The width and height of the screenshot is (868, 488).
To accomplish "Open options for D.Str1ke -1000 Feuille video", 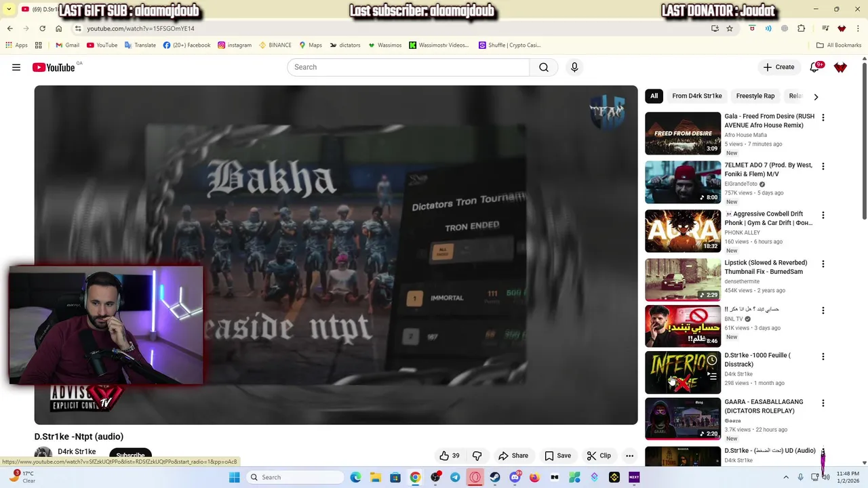I will 823,357.
